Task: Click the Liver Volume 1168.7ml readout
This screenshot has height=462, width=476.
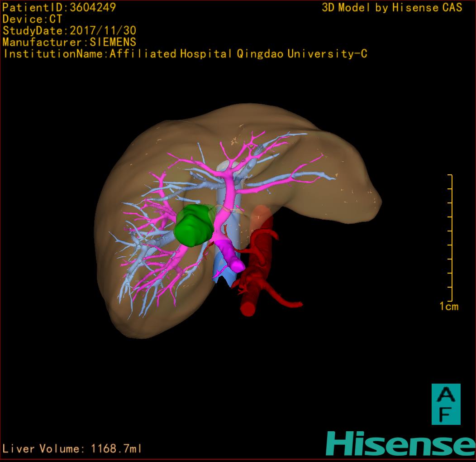Action: click(x=72, y=449)
